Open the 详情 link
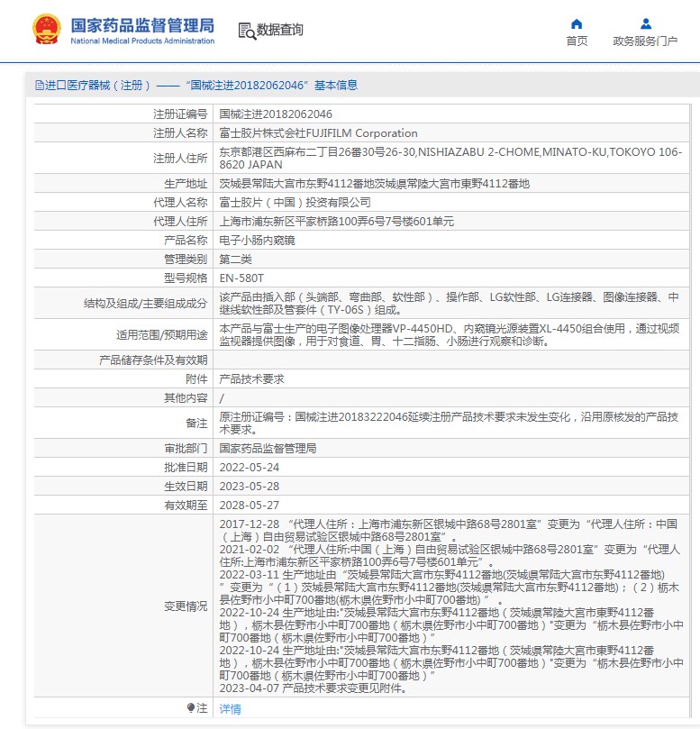The image size is (700, 729). 230,708
